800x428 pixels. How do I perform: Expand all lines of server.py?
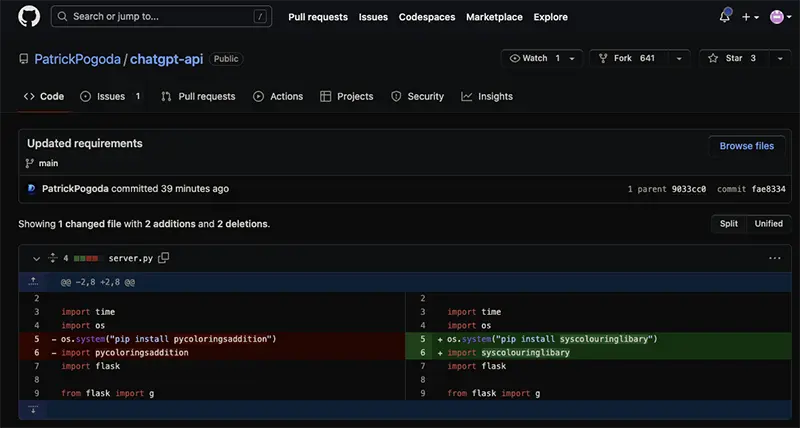[53, 258]
